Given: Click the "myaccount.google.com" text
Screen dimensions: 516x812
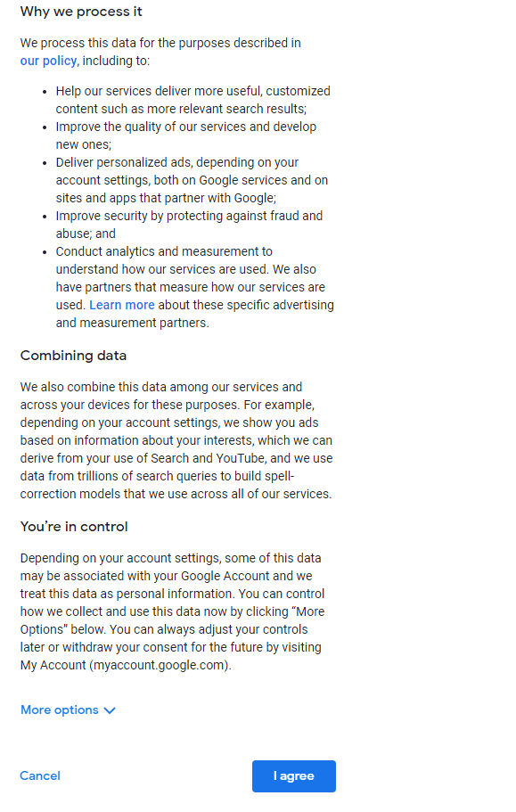Looking at the screenshot, I should point(159,665).
